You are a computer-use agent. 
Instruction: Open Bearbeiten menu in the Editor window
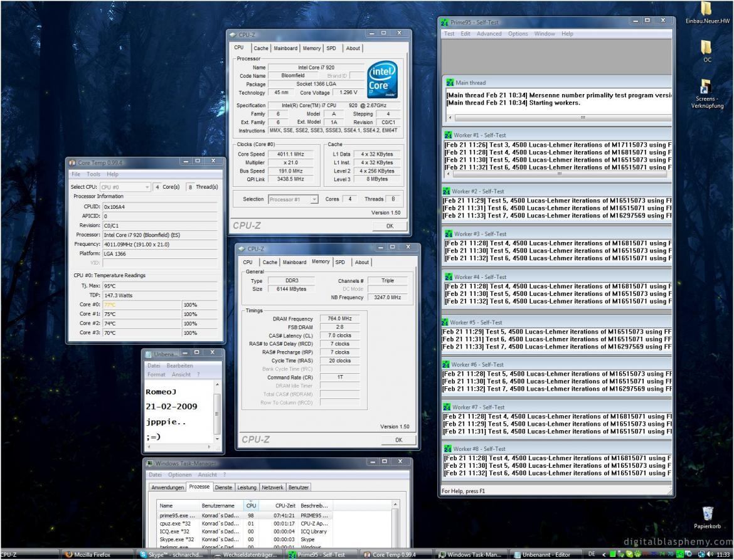[179, 366]
